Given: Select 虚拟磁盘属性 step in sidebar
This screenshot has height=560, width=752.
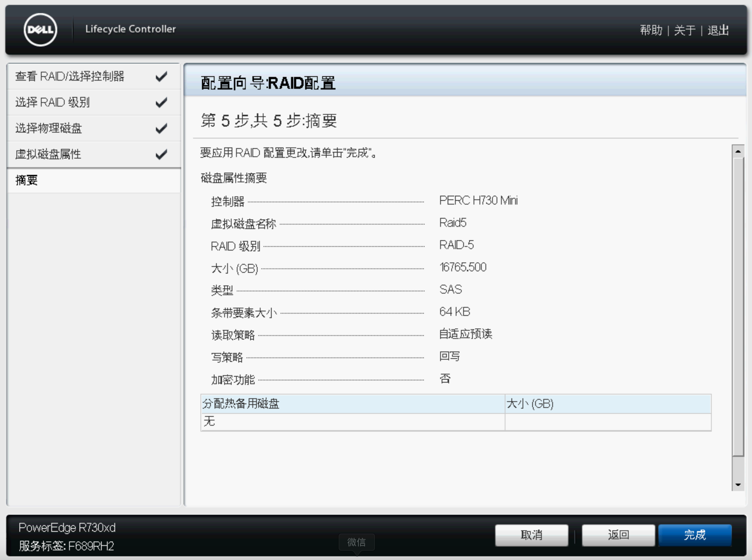Looking at the screenshot, I should (x=48, y=154).
